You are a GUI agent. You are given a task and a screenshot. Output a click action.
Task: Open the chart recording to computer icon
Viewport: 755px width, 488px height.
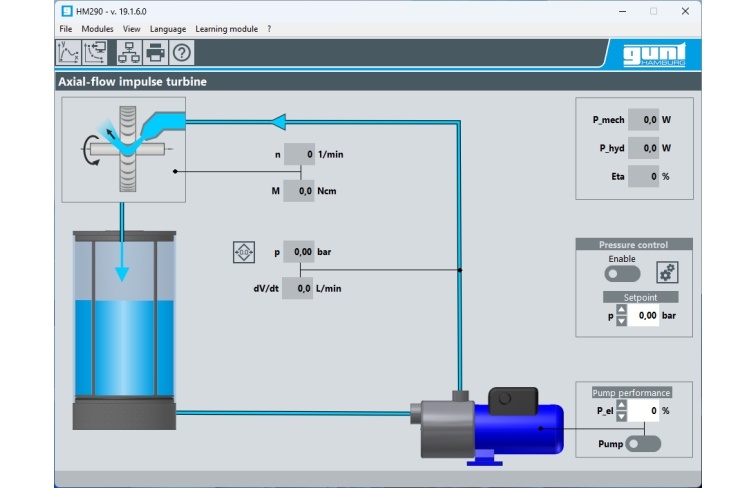95,53
